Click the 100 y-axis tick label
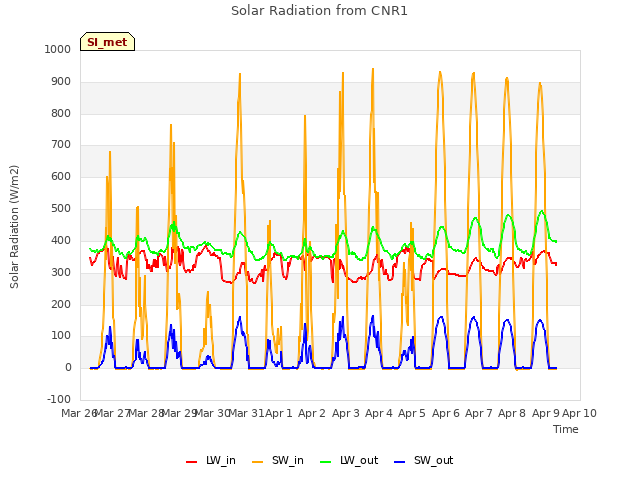Screen dimensions: 640x480 (x=61, y=336)
